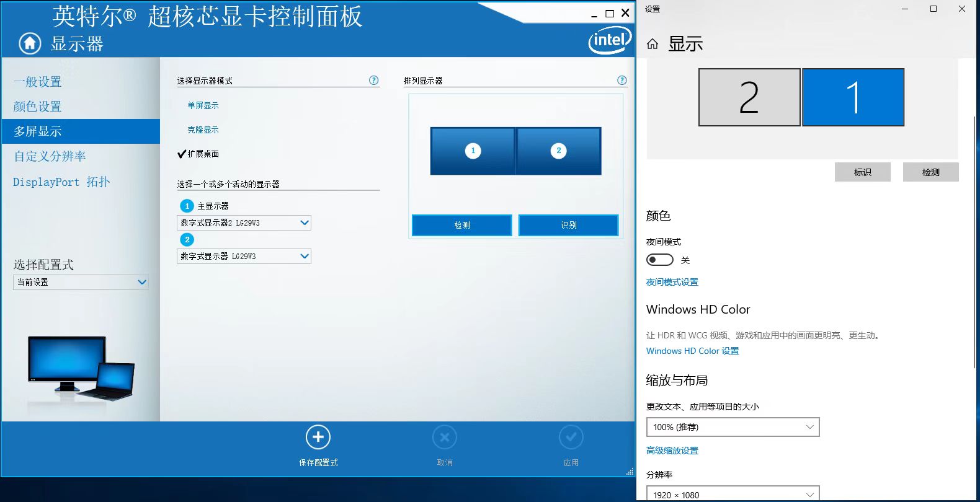Open 一般设置 in the sidebar
This screenshot has height=502, width=980.
click(38, 82)
